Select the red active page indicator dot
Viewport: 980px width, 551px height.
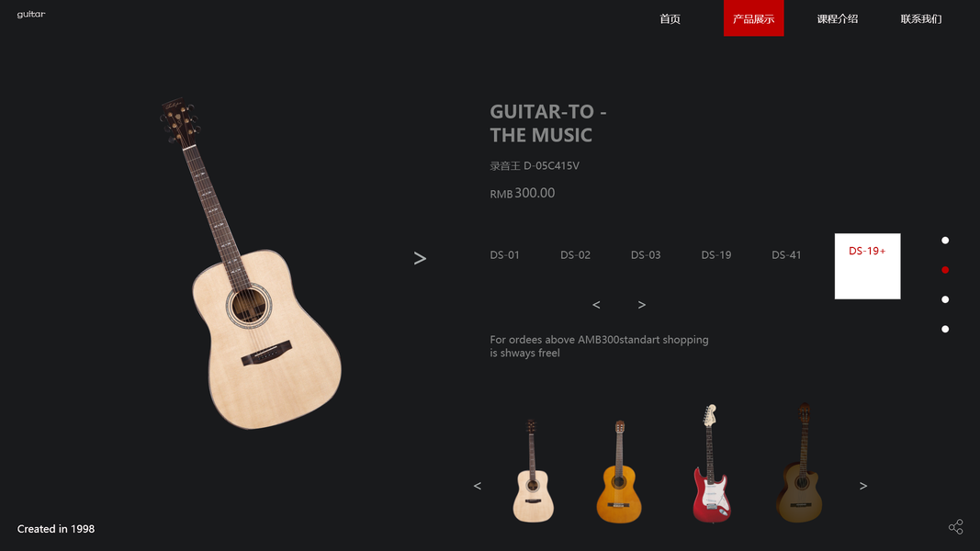pyautogui.click(x=945, y=270)
